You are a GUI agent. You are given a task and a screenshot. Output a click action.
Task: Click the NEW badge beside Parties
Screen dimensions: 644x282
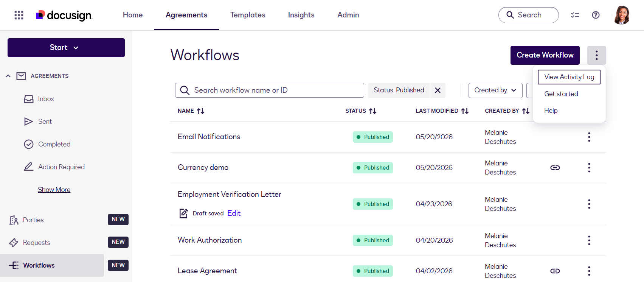pos(118,220)
